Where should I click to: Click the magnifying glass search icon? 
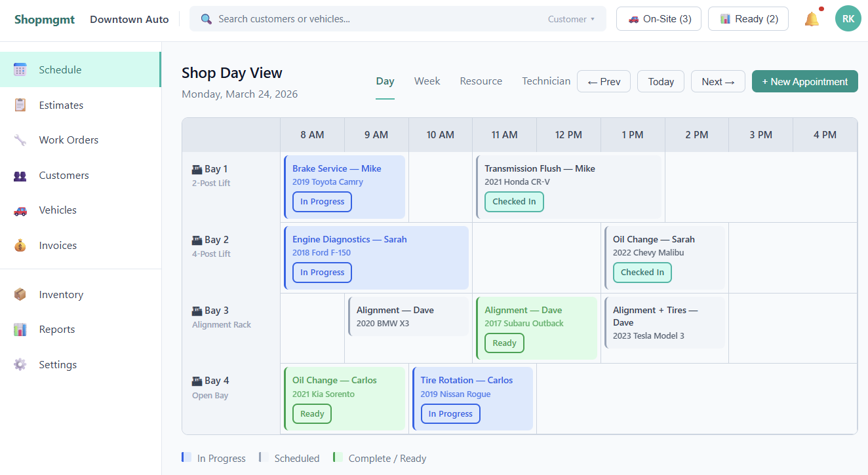click(x=207, y=19)
